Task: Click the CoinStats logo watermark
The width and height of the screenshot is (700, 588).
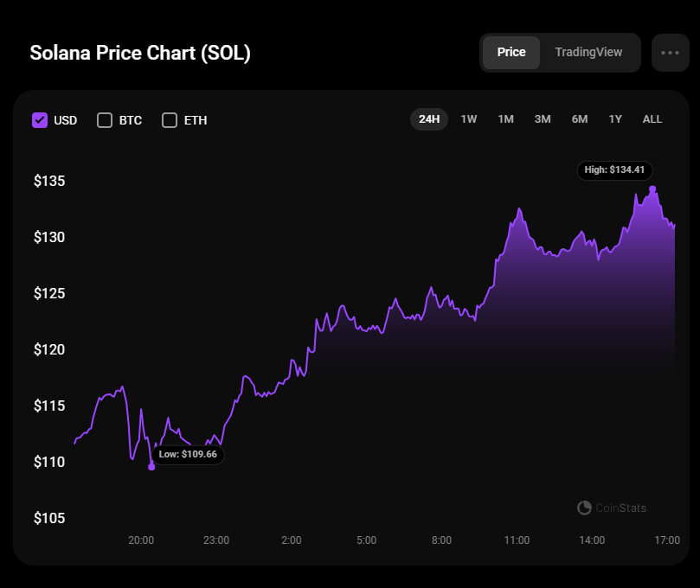Action: [612, 508]
